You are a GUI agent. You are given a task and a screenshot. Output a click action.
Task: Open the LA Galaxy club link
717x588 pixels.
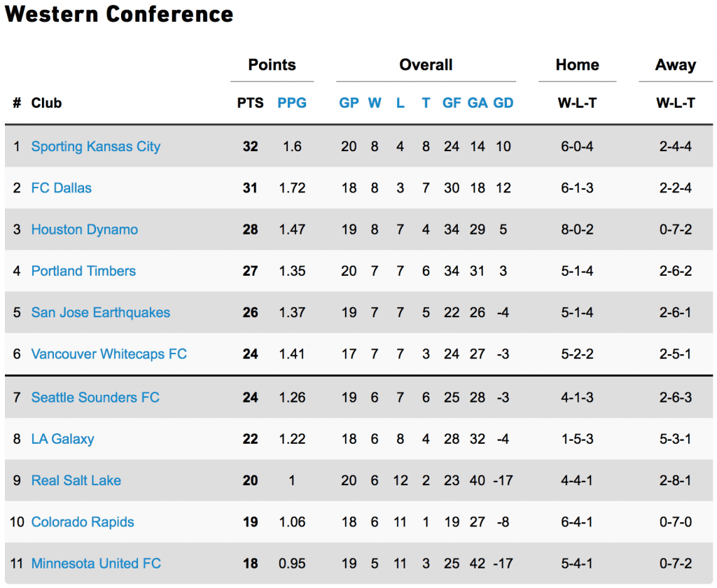click(x=62, y=440)
